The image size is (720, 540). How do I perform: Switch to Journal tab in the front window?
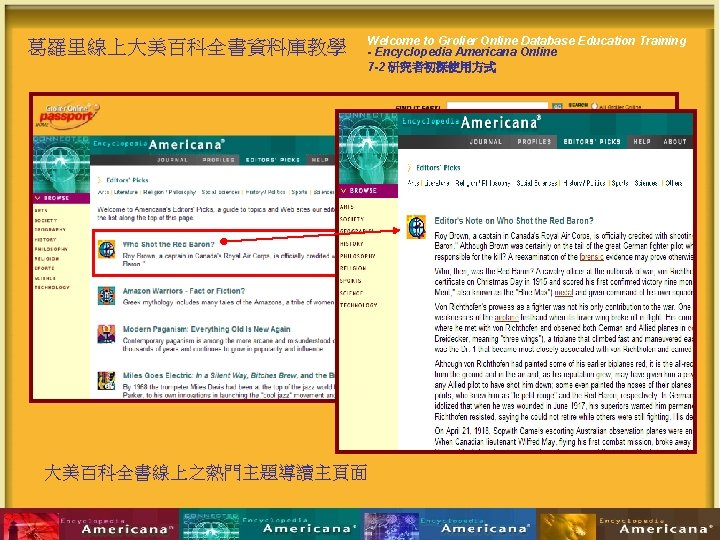click(485, 141)
